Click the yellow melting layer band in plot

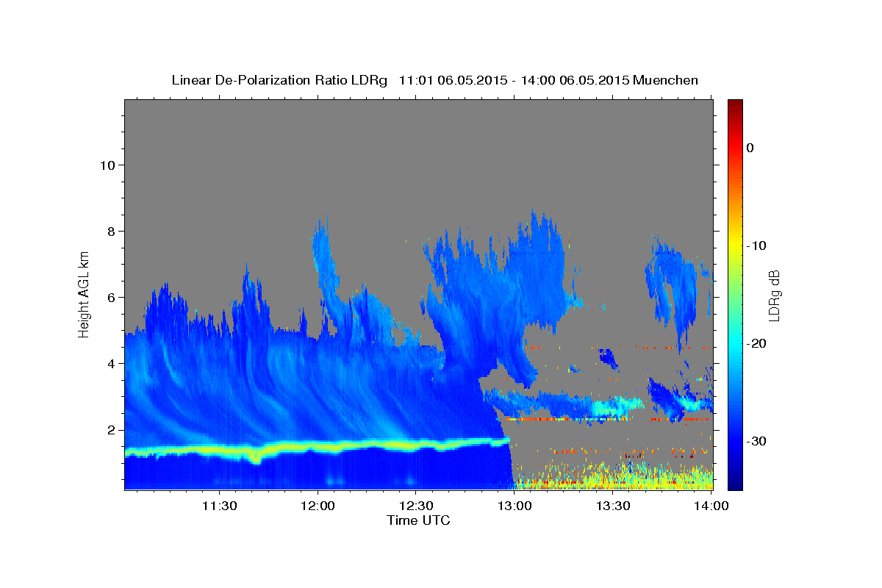point(316,447)
